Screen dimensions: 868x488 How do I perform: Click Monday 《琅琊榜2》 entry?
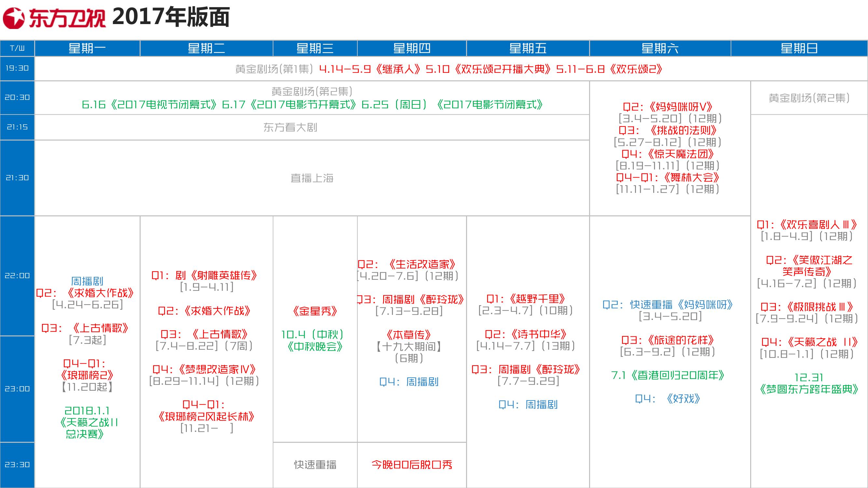click(87, 375)
